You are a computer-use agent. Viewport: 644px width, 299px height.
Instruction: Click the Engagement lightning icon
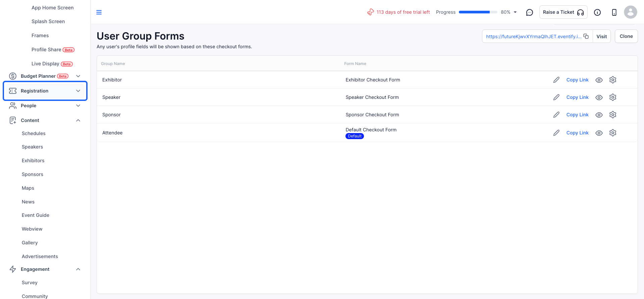(x=13, y=269)
